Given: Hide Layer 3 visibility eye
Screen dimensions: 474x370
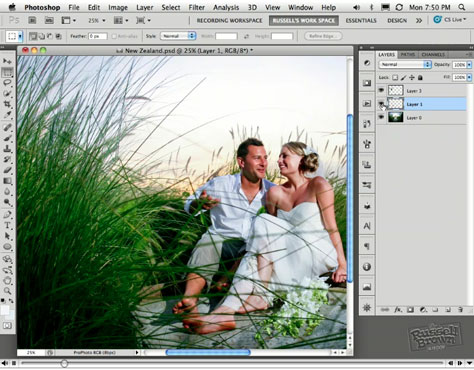Looking at the screenshot, I should click(381, 90).
